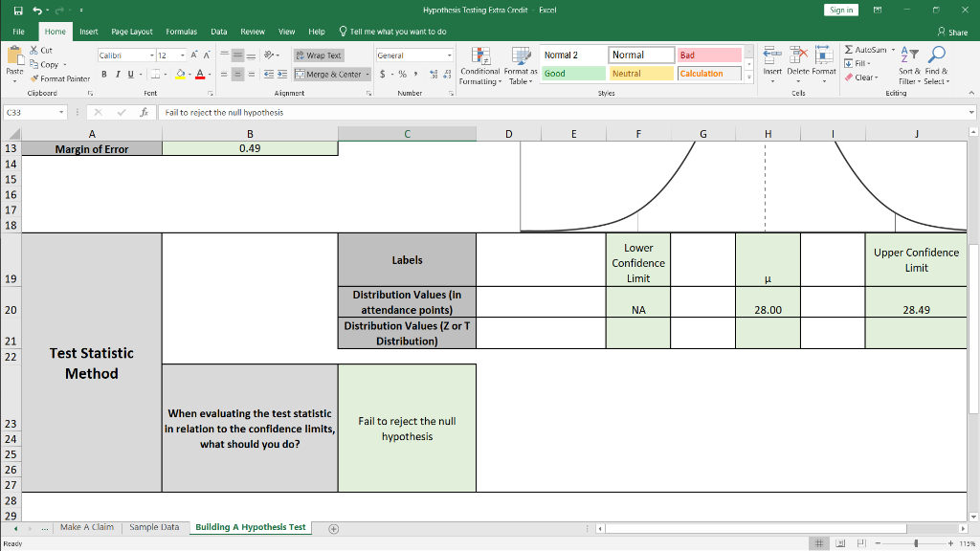The height and width of the screenshot is (551, 980).
Task: Click Merge & Center
Action: 328,75
